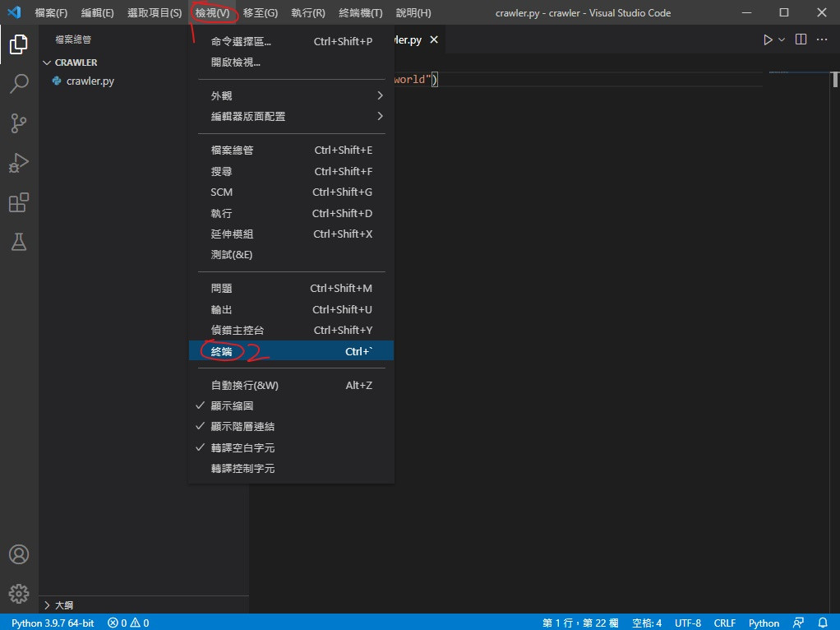Toggle 自動換行 word wrap option
The width and height of the screenshot is (840, 630).
(292, 385)
